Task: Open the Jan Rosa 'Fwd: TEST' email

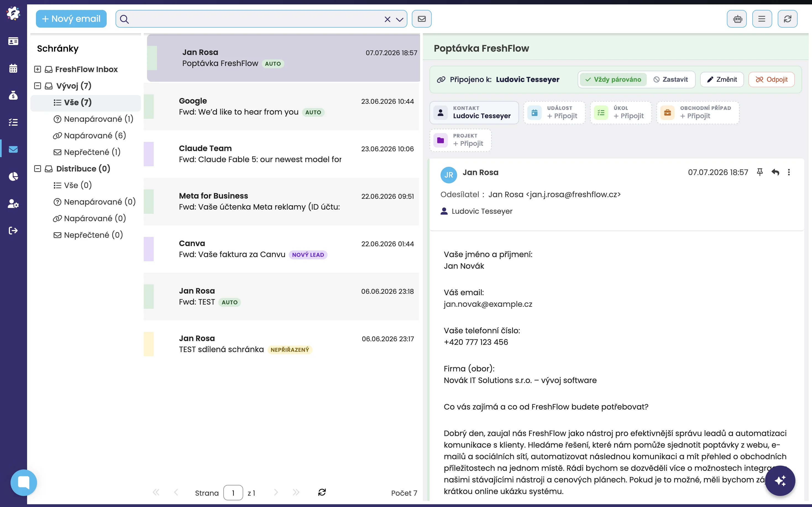Action: (282, 296)
